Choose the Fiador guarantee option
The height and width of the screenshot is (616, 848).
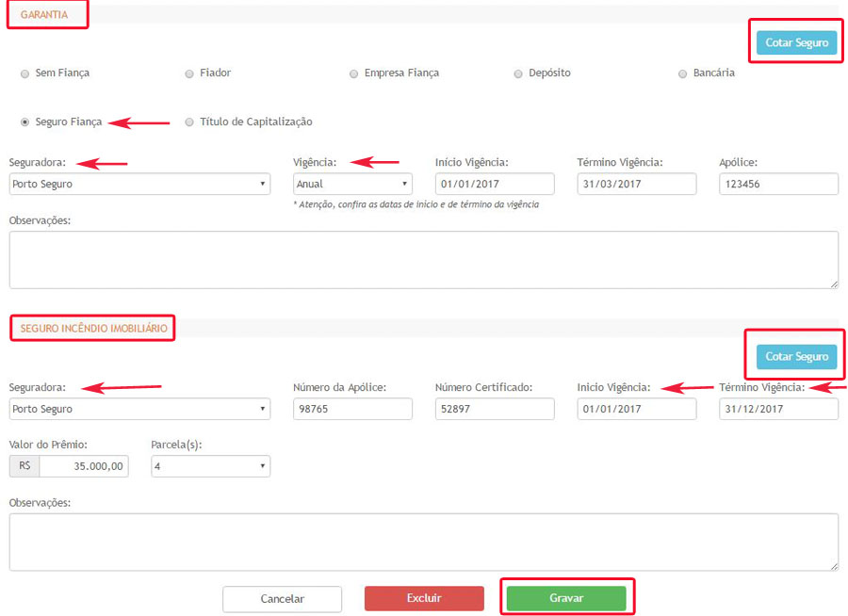coord(189,73)
